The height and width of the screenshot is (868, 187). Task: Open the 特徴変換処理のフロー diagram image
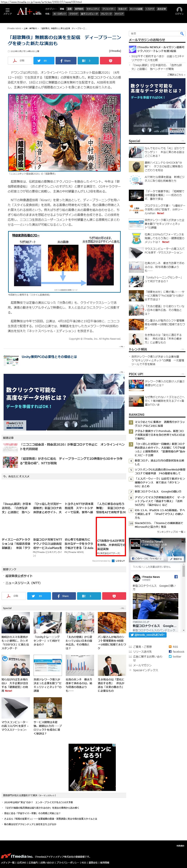coord(64,261)
